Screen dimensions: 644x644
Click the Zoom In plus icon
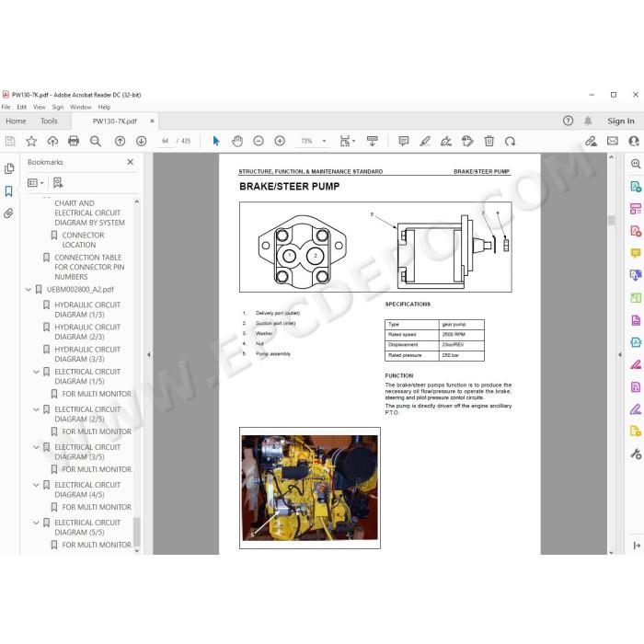click(x=280, y=142)
